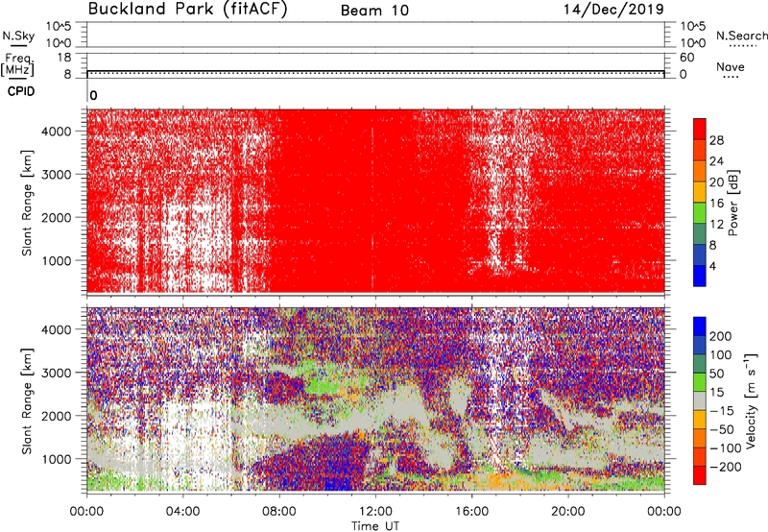Click the '20:00' time axis label
This screenshot has width=768, height=532.
click(x=568, y=512)
